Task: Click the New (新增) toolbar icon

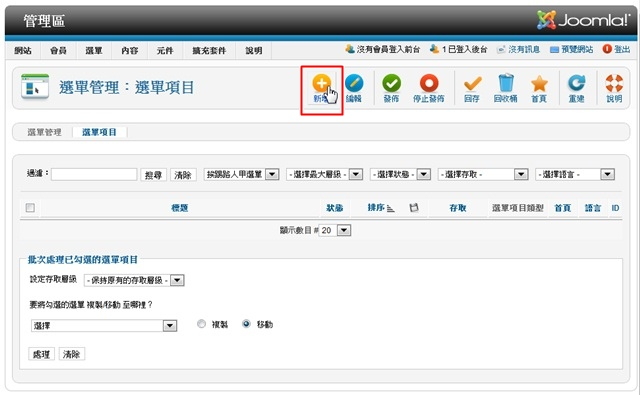Action: pos(321,83)
